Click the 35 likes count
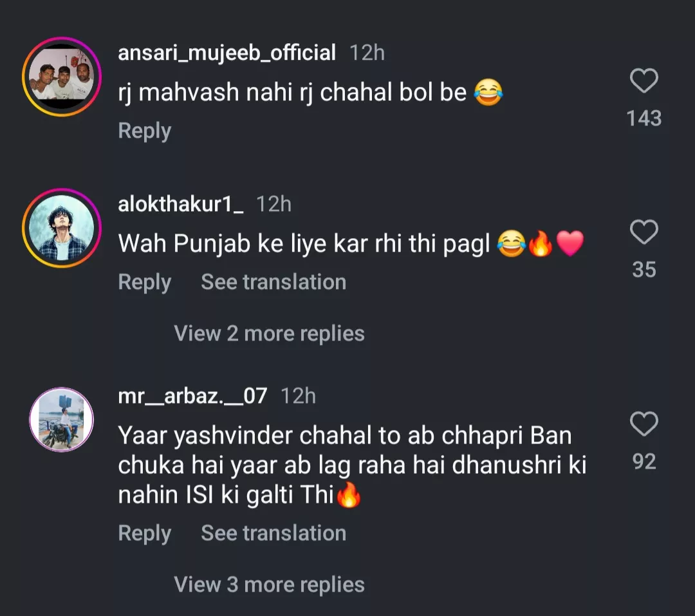The width and height of the screenshot is (695, 616). 644,270
